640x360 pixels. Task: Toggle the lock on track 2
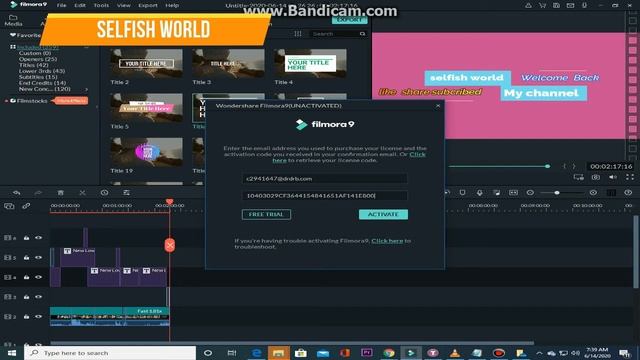tap(26, 316)
